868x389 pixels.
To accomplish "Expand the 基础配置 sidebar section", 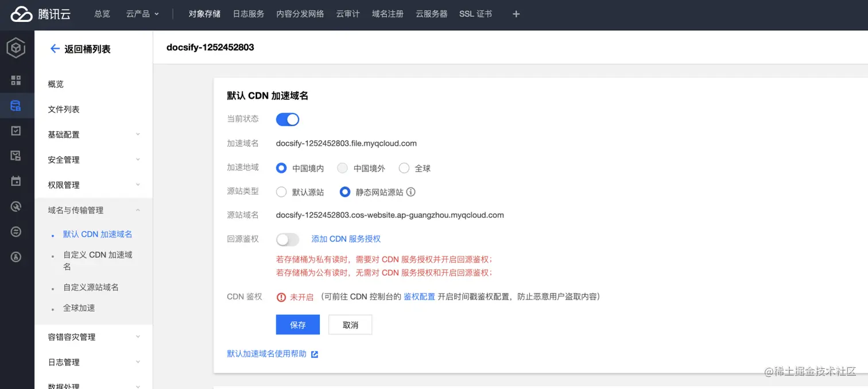I will coord(94,134).
